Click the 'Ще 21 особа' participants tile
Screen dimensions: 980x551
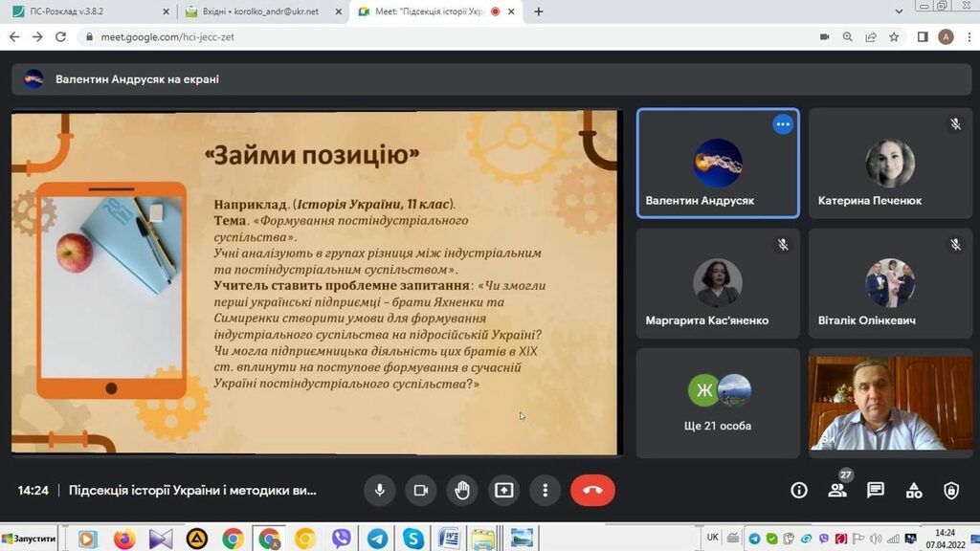(x=718, y=403)
